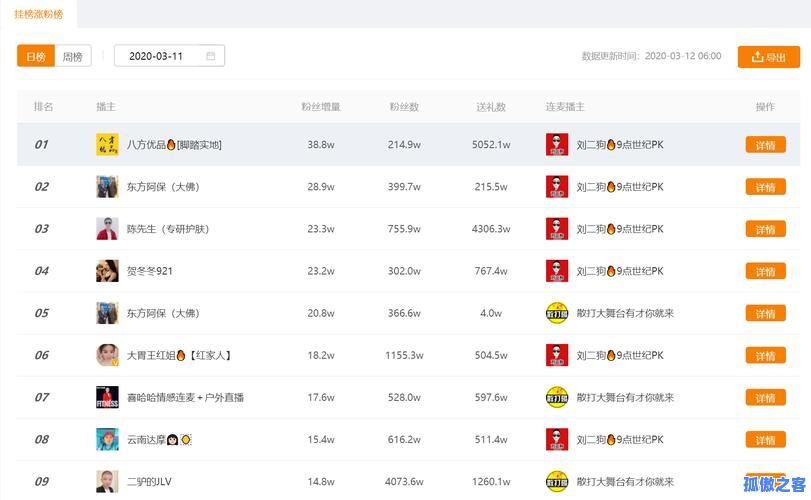Click 播主 column header
The height and width of the screenshot is (500, 811).
[x=106, y=107]
